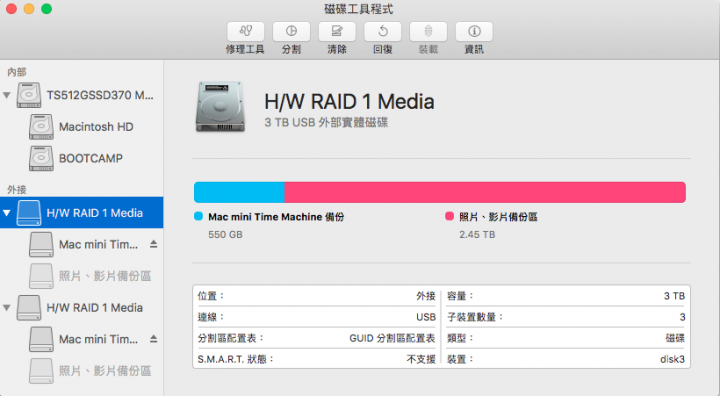Eject second Mac mini Time Machine volume

tap(154, 339)
